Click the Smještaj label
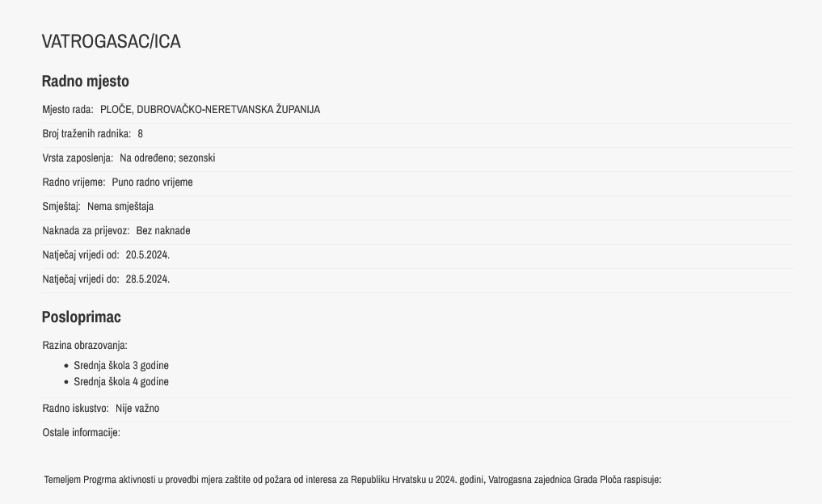Screen dimensions: 822x504 click(61, 207)
